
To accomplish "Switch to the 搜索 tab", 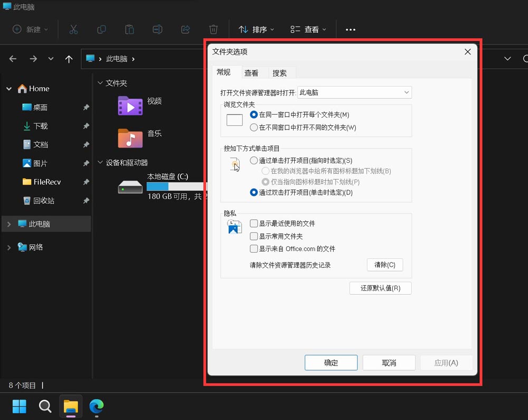I will [280, 72].
